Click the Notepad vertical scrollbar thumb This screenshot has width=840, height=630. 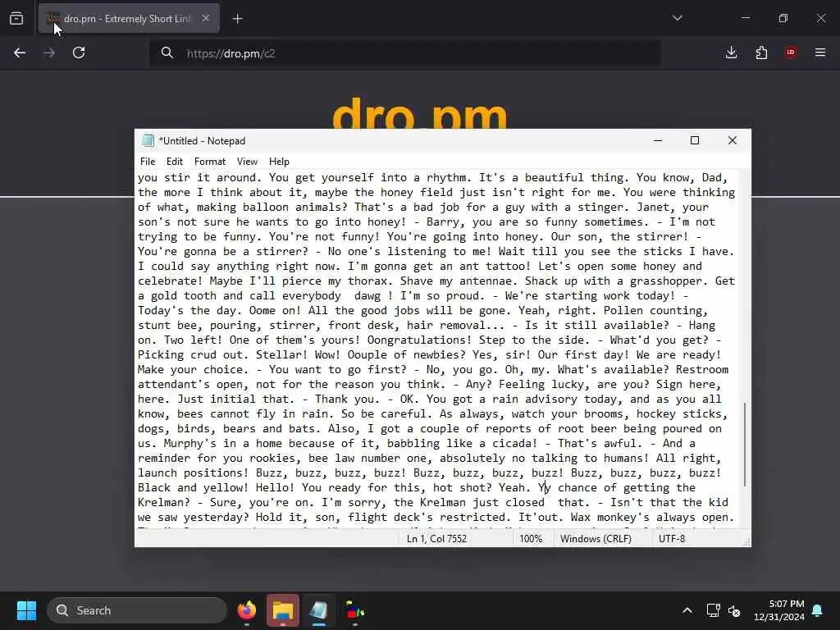[x=745, y=444]
